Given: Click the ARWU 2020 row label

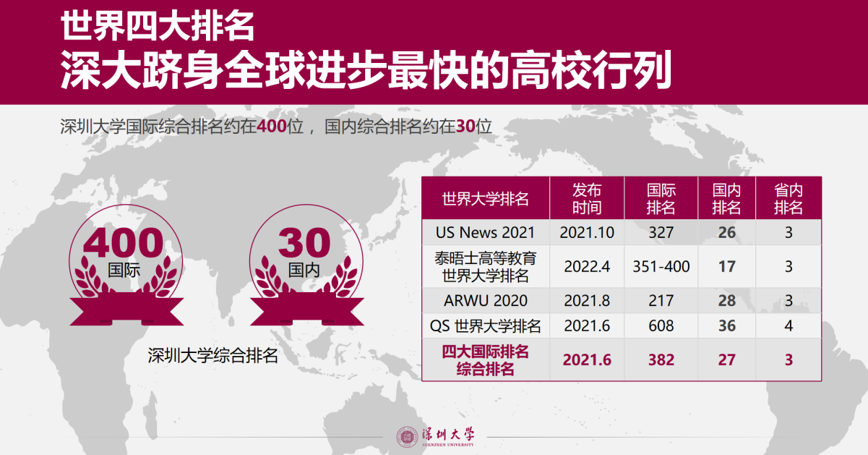Looking at the screenshot, I should [486, 300].
